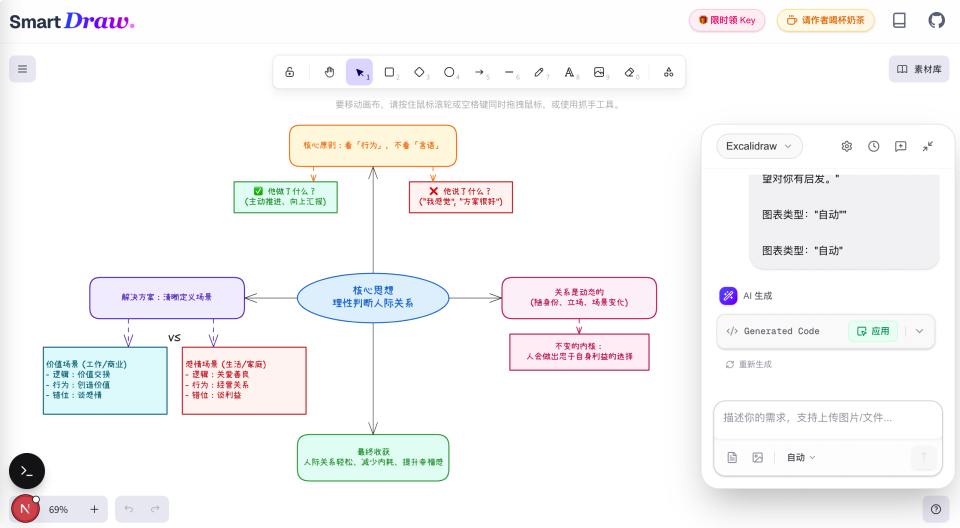Click the send message arrow button
Screen dimensions: 960x528
(x=924, y=458)
